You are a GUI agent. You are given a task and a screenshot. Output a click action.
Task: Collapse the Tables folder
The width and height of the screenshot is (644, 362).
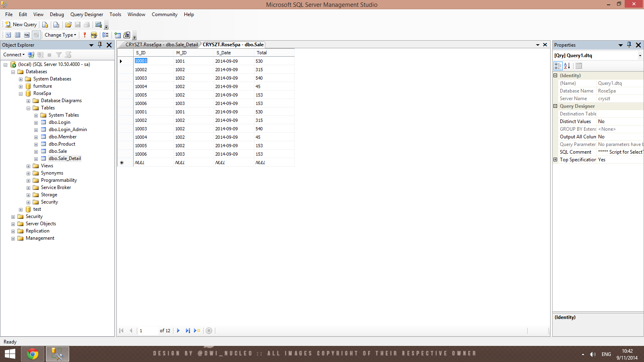tap(28, 108)
